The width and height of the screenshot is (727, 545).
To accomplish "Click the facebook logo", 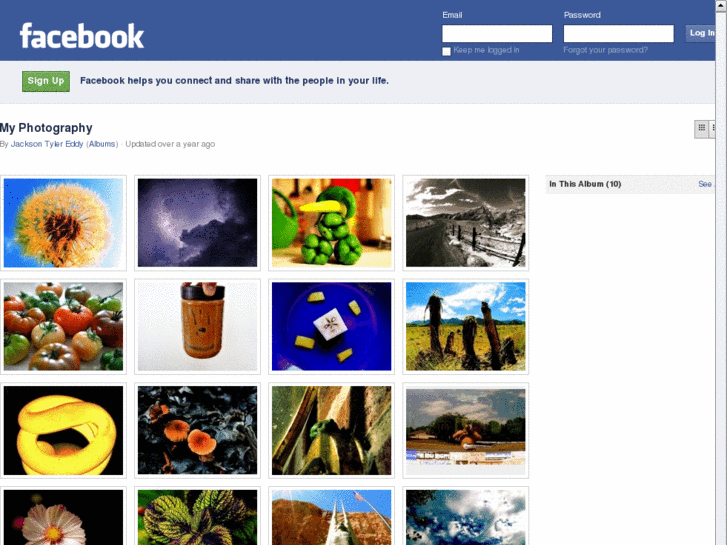I will [82, 36].
